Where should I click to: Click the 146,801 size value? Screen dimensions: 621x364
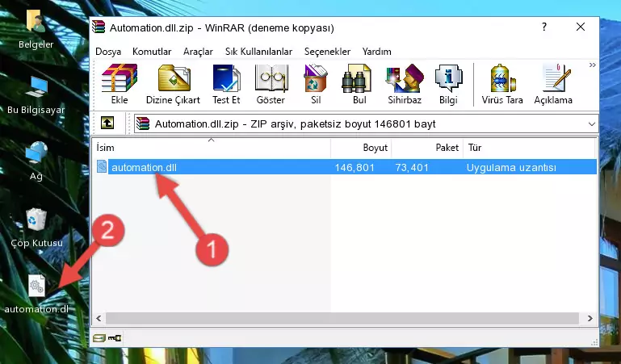pos(355,167)
